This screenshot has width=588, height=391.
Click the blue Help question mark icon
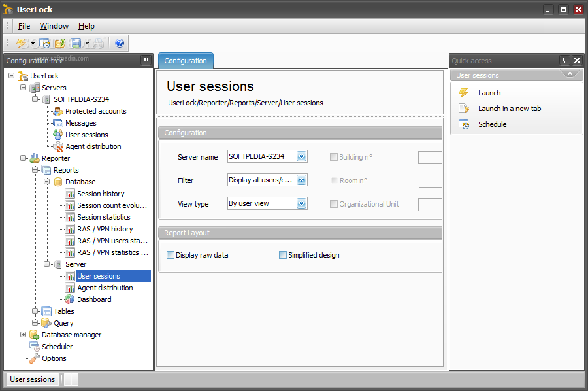click(x=120, y=44)
